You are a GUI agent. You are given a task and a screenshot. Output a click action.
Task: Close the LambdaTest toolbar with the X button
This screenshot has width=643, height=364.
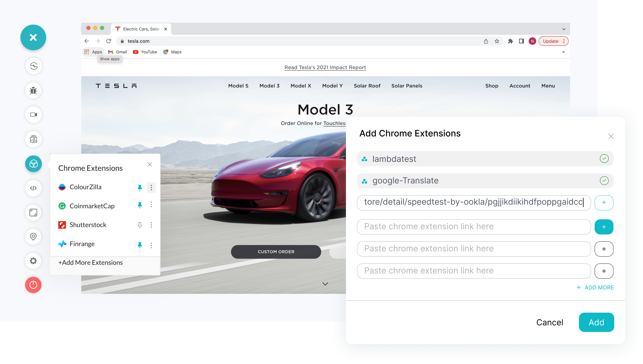pyautogui.click(x=33, y=37)
